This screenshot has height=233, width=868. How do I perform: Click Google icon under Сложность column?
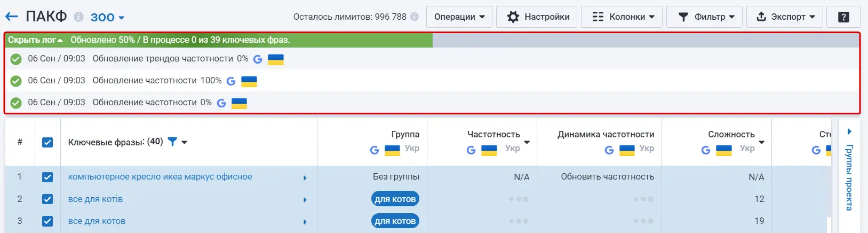point(706,150)
